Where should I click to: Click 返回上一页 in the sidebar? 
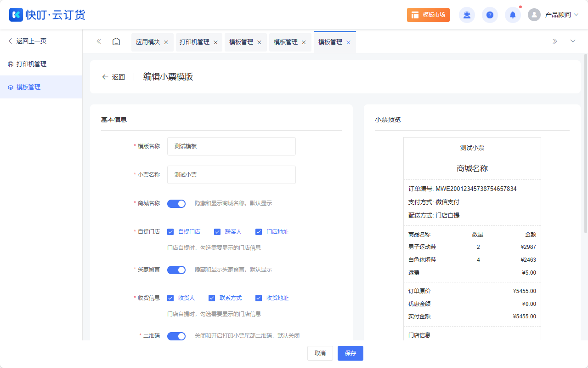click(x=27, y=41)
